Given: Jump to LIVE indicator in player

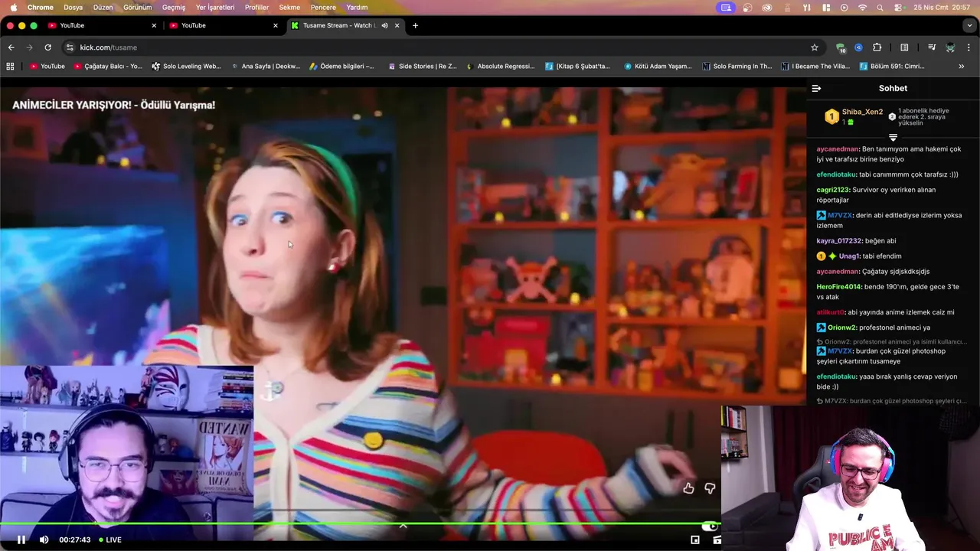Looking at the screenshot, I should (x=109, y=540).
